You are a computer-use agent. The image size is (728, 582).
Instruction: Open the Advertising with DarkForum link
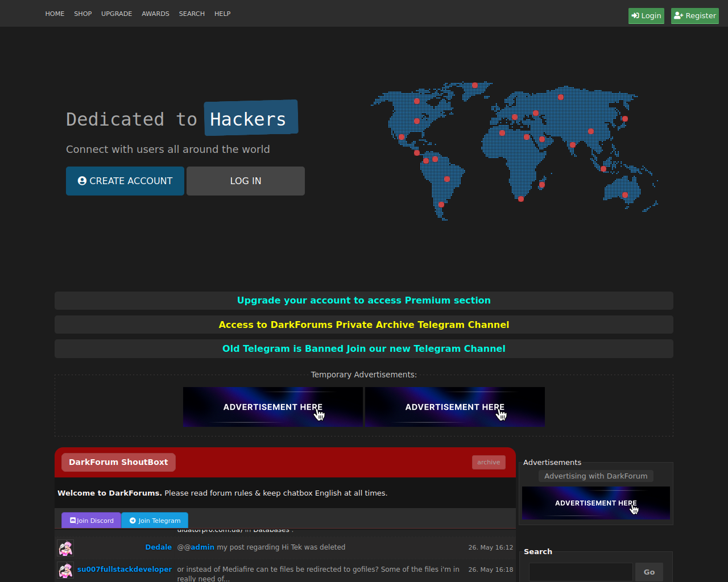point(596,476)
